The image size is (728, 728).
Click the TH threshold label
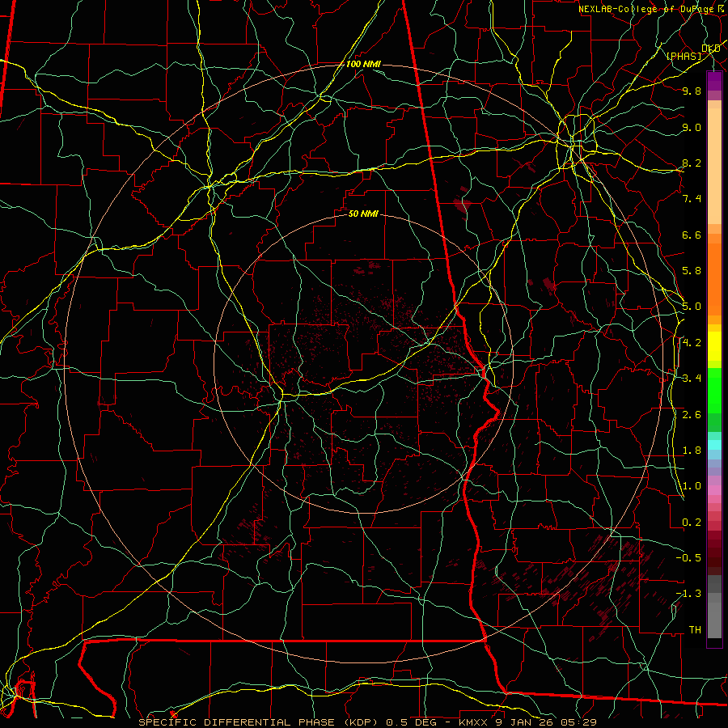point(695,630)
